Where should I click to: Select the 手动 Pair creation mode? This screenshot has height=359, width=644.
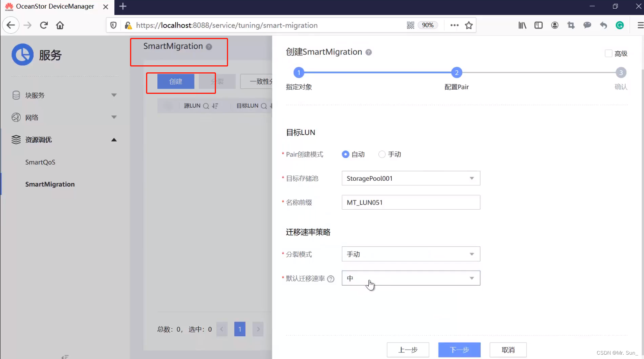pos(382,154)
